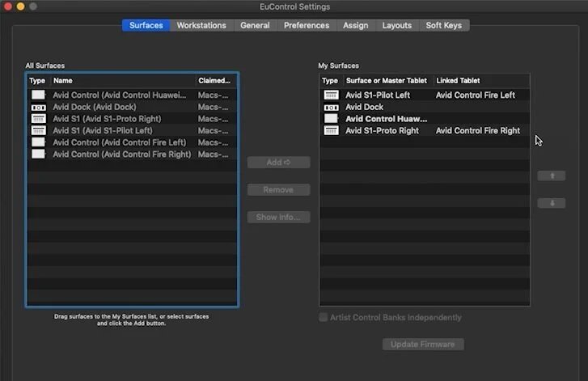
Task: Open Show Info for selected surface
Action: tap(278, 217)
